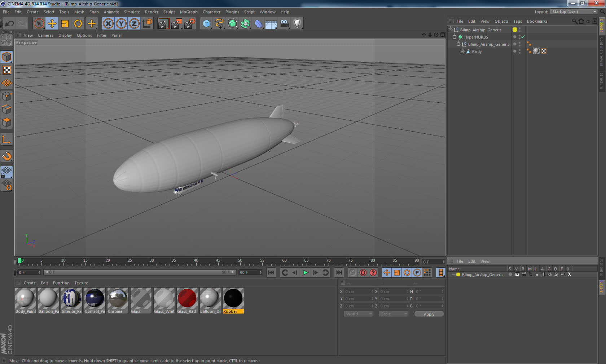Open the Content Browser side tab
This screenshot has height=364, width=606.
click(602, 52)
